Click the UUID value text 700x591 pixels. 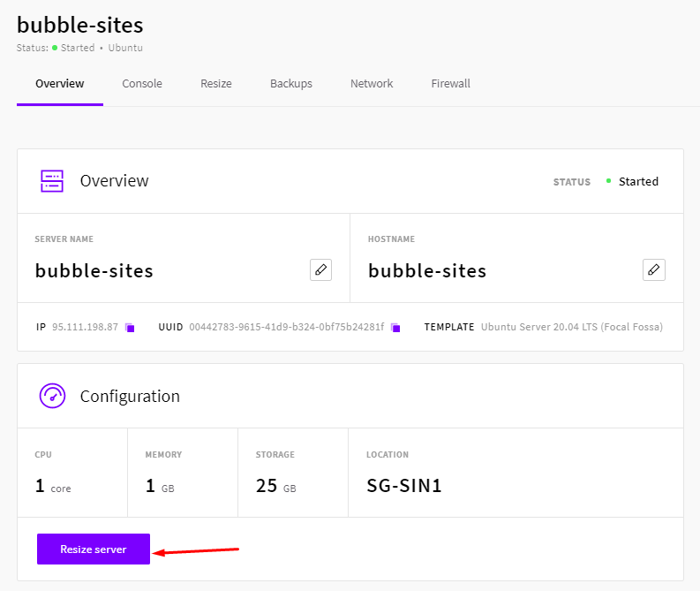point(287,327)
